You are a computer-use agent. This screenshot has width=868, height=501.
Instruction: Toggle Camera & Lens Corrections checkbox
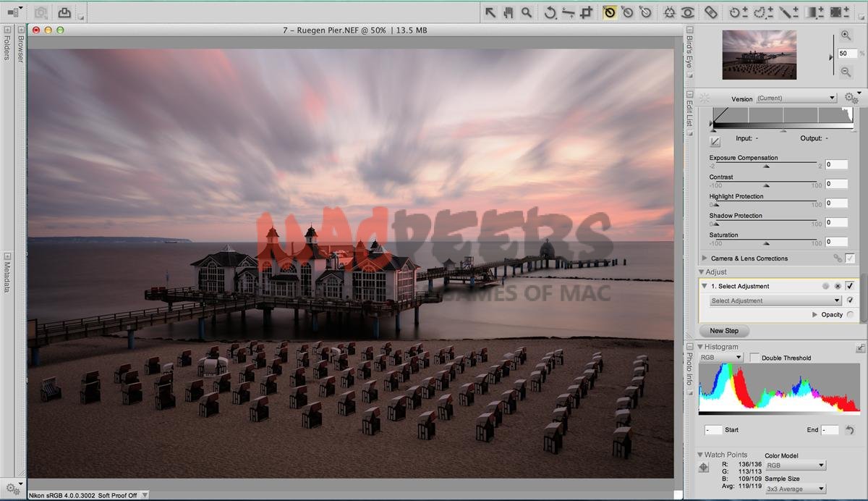(850, 258)
